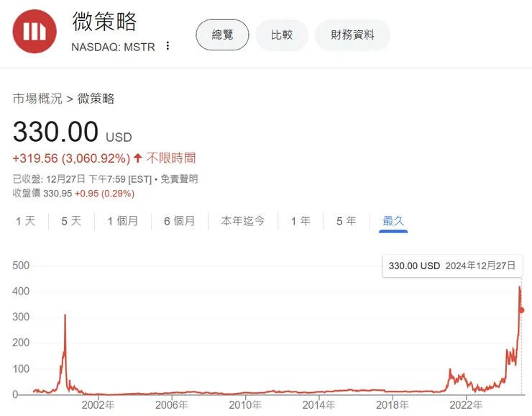The width and height of the screenshot is (532, 416).
Task: Click the +0.95 (0.29%) after-hours change
Action: pyautogui.click(x=104, y=194)
